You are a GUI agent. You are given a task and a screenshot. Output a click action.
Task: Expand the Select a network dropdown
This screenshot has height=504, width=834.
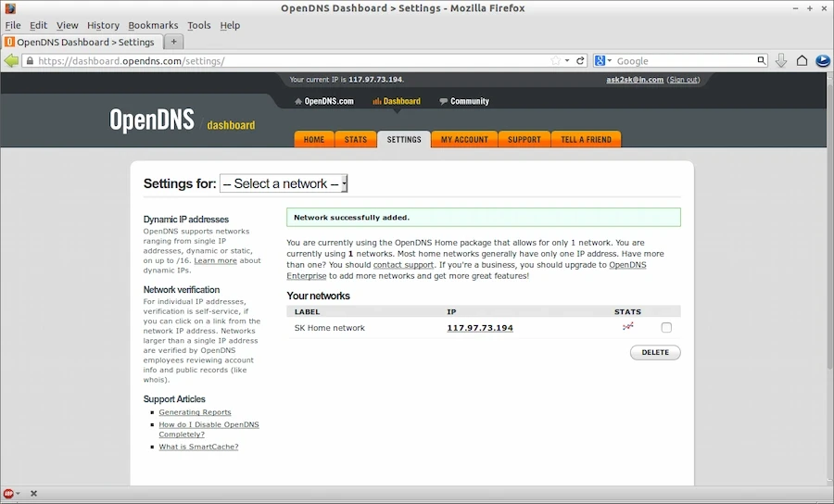(x=284, y=183)
